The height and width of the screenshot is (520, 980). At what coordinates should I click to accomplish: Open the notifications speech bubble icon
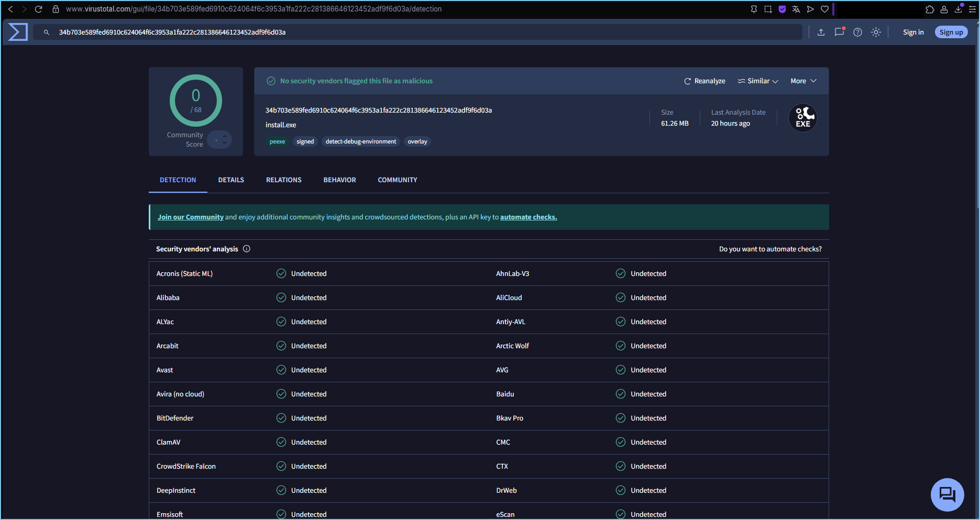click(839, 31)
